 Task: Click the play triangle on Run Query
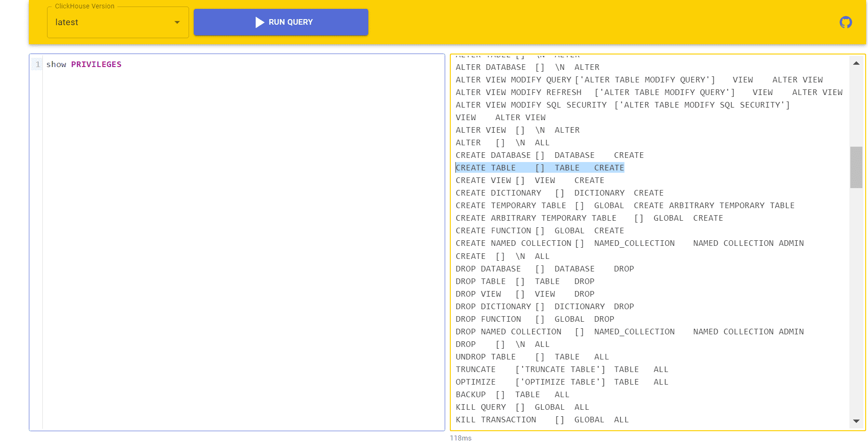[259, 22]
